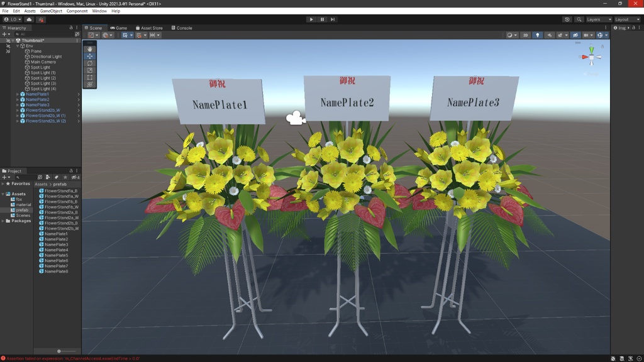Open the GameObject menu
Image resolution: width=644 pixels, height=362 pixels.
pyautogui.click(x=51, y=11)
